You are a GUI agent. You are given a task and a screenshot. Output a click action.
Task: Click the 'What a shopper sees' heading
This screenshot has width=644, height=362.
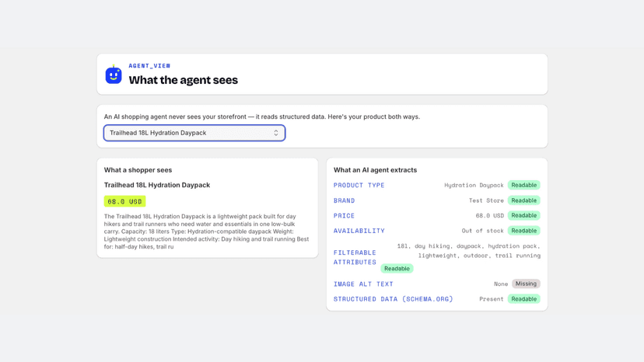pos(138,170)
